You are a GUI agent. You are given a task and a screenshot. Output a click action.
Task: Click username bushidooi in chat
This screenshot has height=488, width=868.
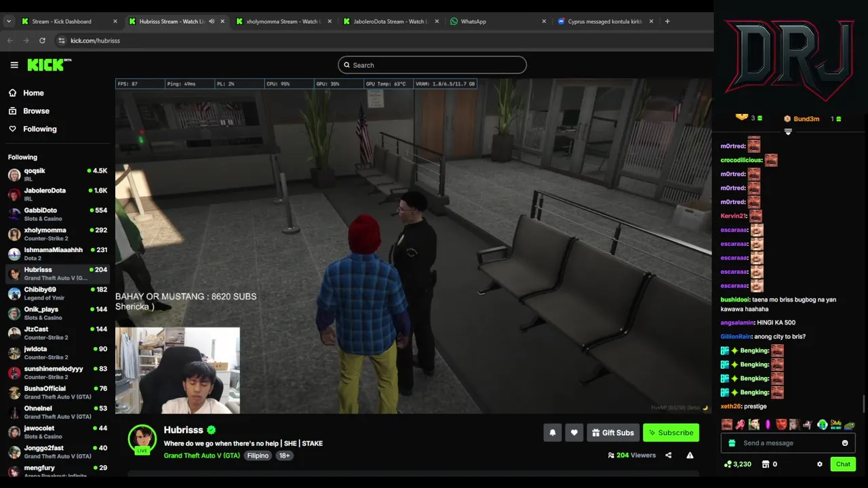[x=734, y=300]
